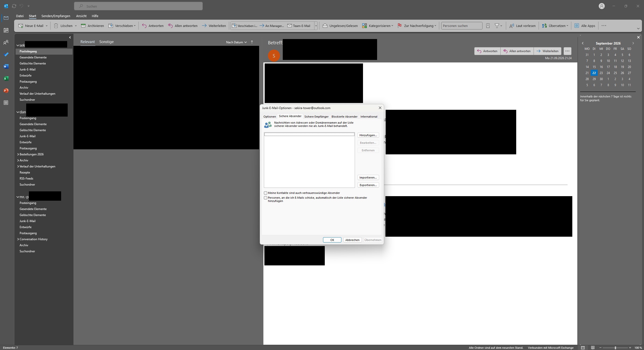644x350 pixels.
Task: Launch PowerPoint from the left sidebar
Action: (x=6, y=91)
